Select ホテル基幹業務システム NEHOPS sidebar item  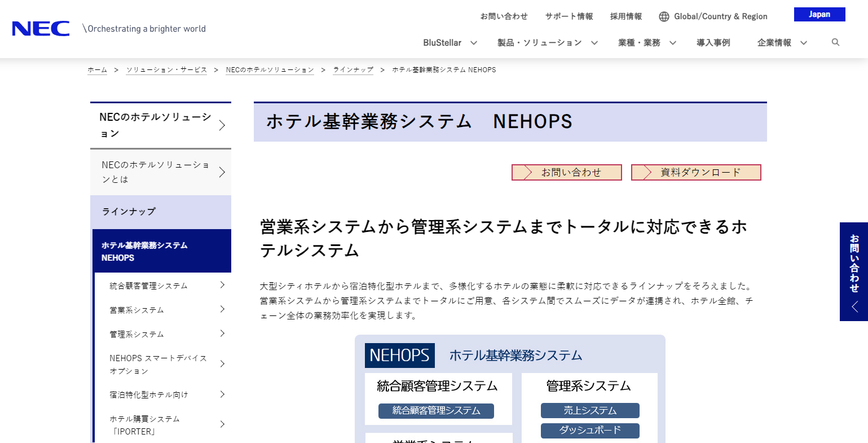coord(162,251)
